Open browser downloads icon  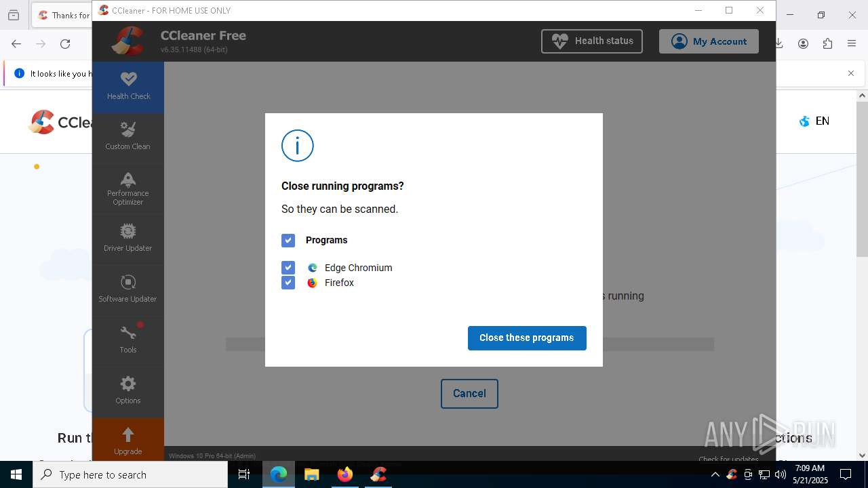click(780, 43)
